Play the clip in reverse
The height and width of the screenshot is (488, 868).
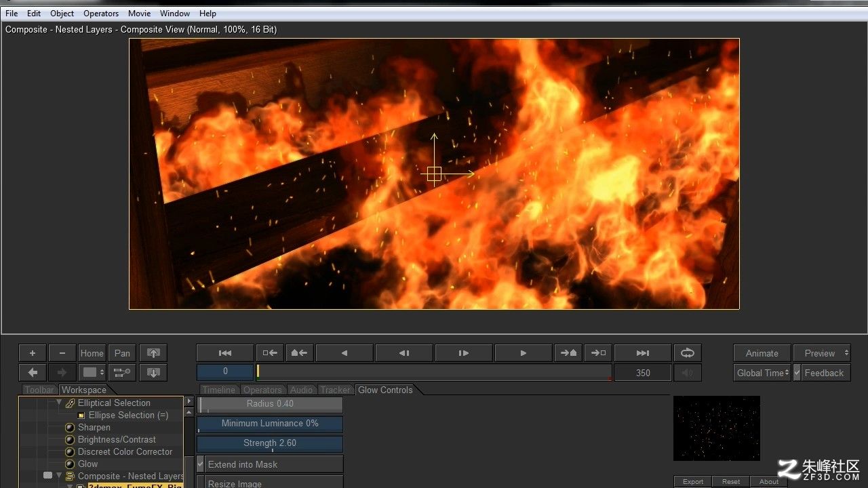click(x=344, y=353)
